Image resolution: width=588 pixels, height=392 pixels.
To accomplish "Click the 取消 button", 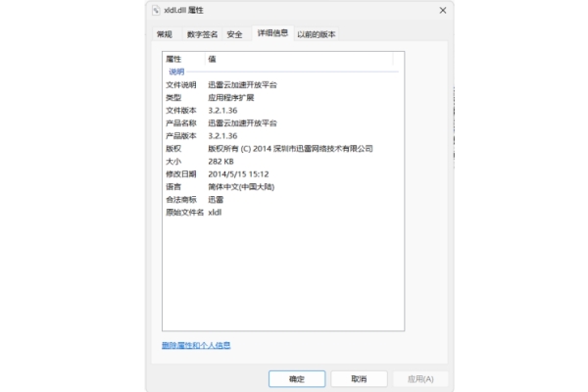I will coord(357,378).
